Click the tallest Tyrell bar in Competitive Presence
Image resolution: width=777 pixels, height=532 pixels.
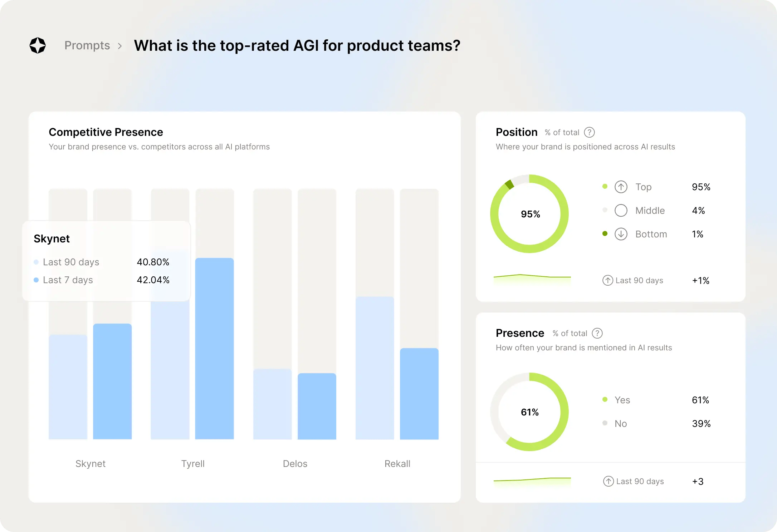215,349
